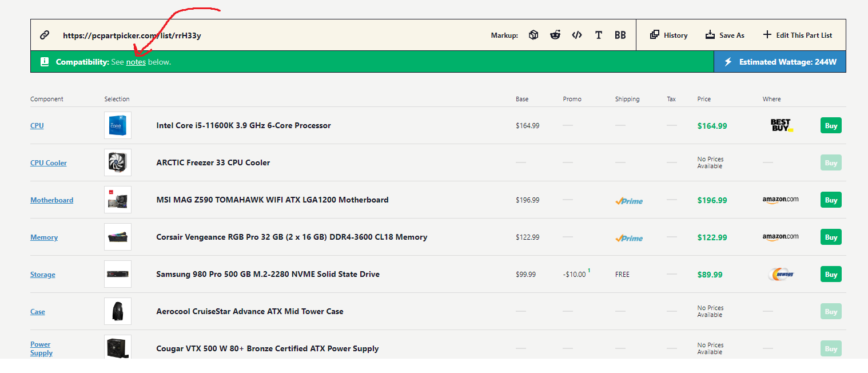868x373 pixels.
Task: Click Save As button
Action: (x=725, y=35)
